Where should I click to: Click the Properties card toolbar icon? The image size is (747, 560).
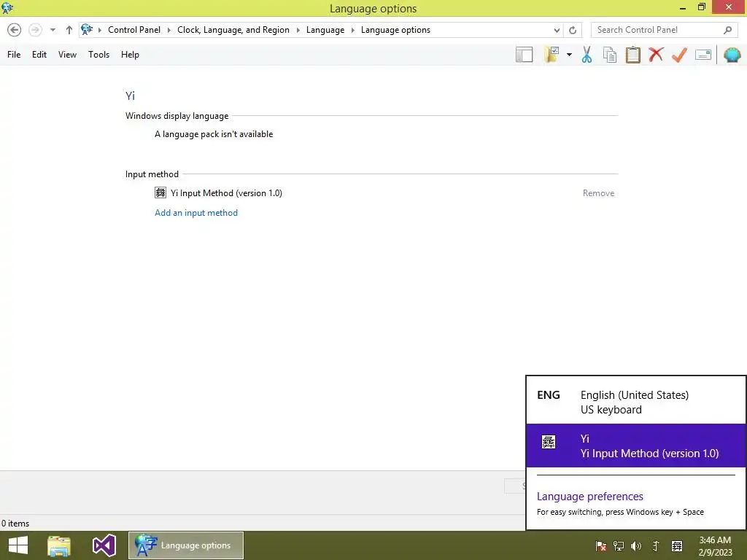pyautogui.click(x=703, y=55)
